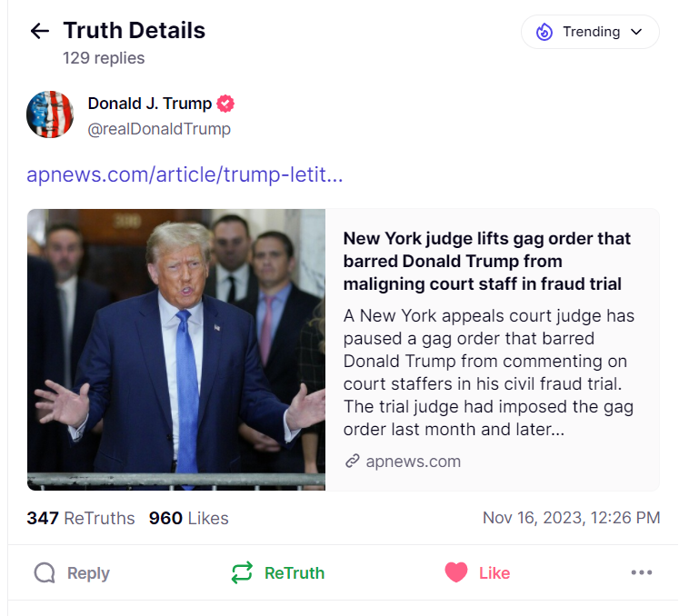Open Donald J. Trump profile avatar
Viewport: 679px width, 616px height.
(x=50, y=114)
